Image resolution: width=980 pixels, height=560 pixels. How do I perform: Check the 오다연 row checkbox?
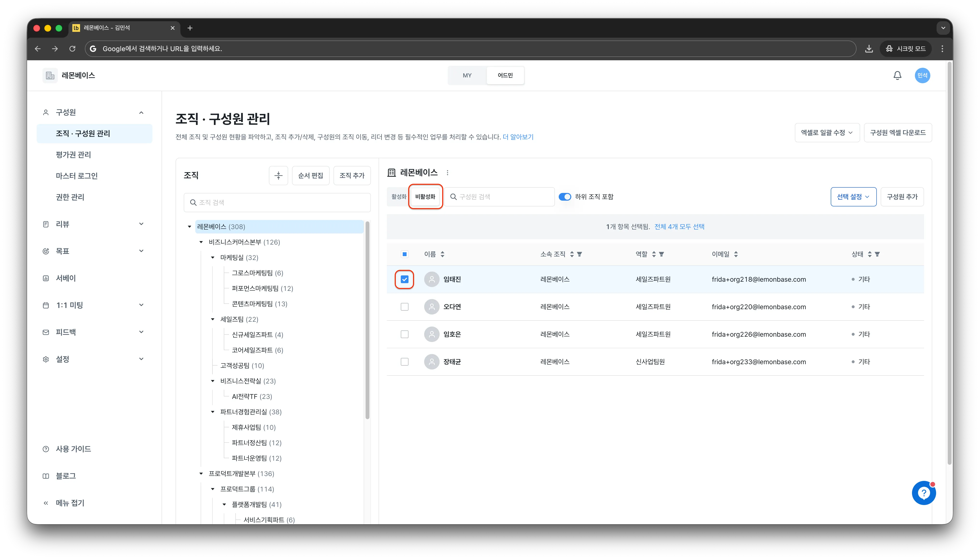(404, 307)
